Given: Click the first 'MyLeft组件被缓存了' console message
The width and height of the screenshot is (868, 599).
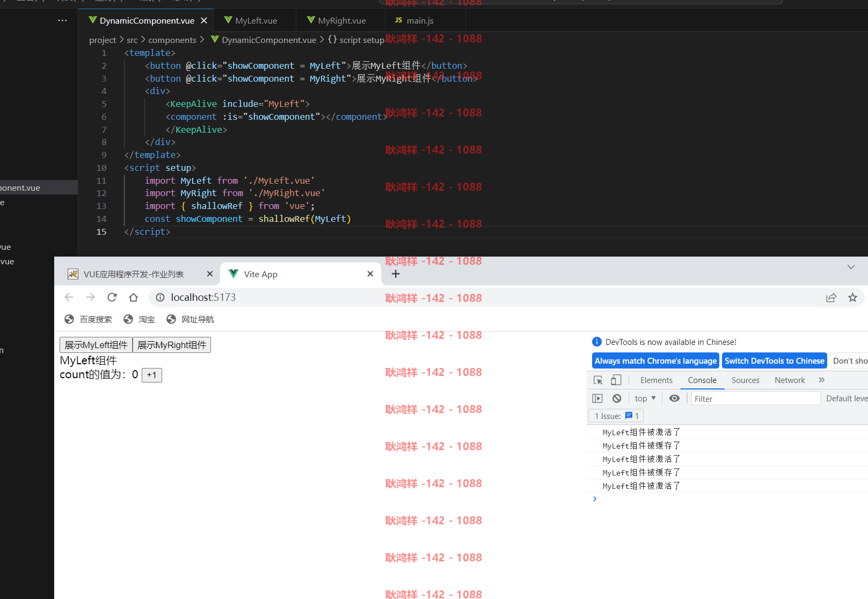Looking at the screenshot, I should pyautogui.click(x=641, y=445).
